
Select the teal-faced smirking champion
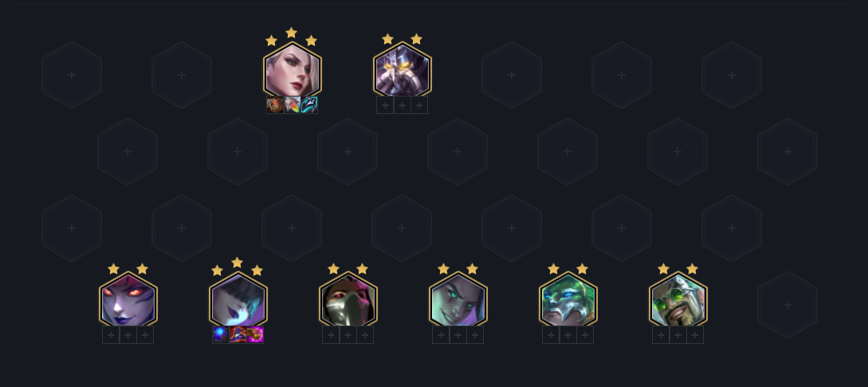coord(458,300)
